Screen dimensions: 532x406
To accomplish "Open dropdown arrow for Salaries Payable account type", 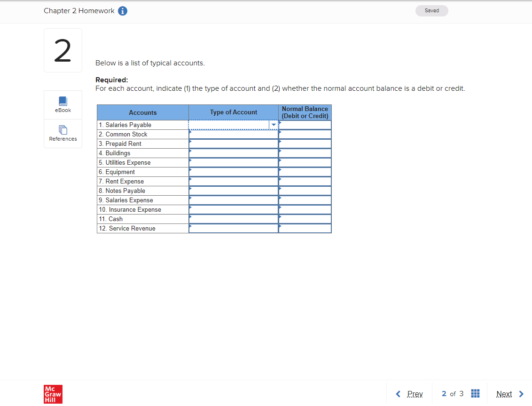I will coord(274,125).
